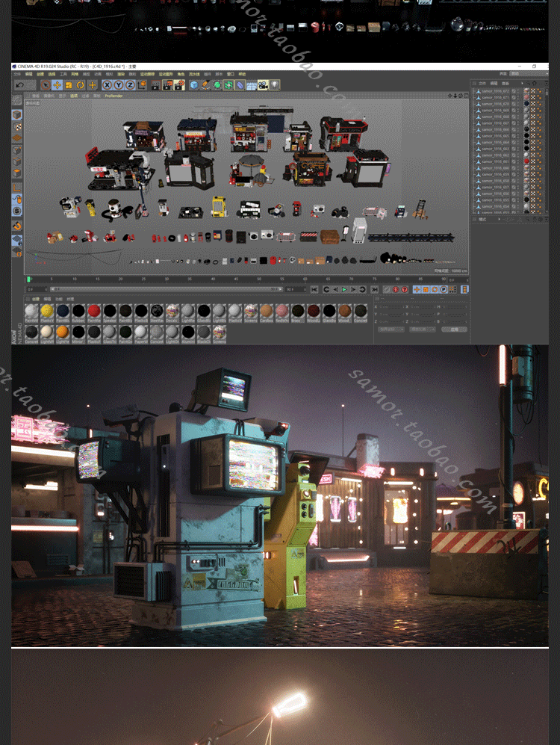Go to start of animation

pyautogui.click(x=314, y=289)
